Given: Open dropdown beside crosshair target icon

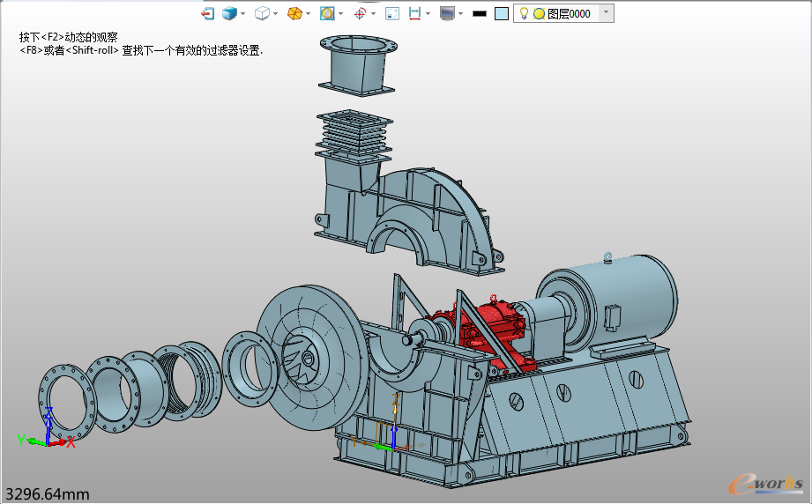Looking at the screenshot, I should coord(373,14).
